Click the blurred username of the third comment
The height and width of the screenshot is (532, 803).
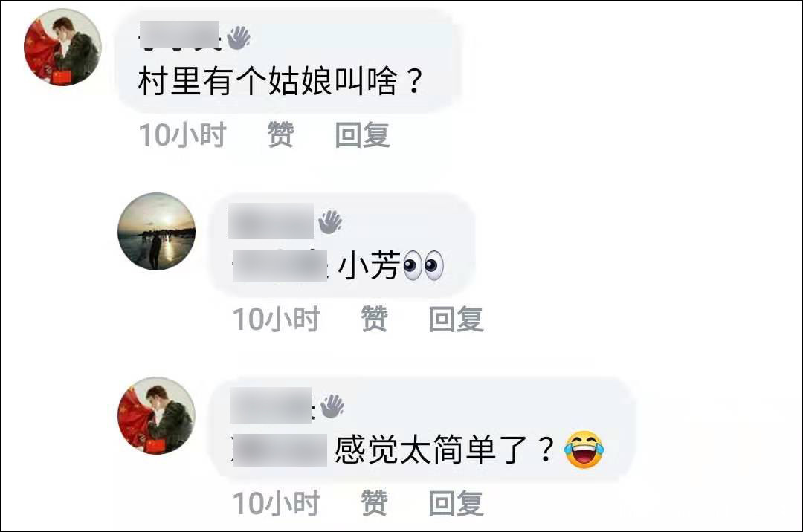click(x=271, y=405)
